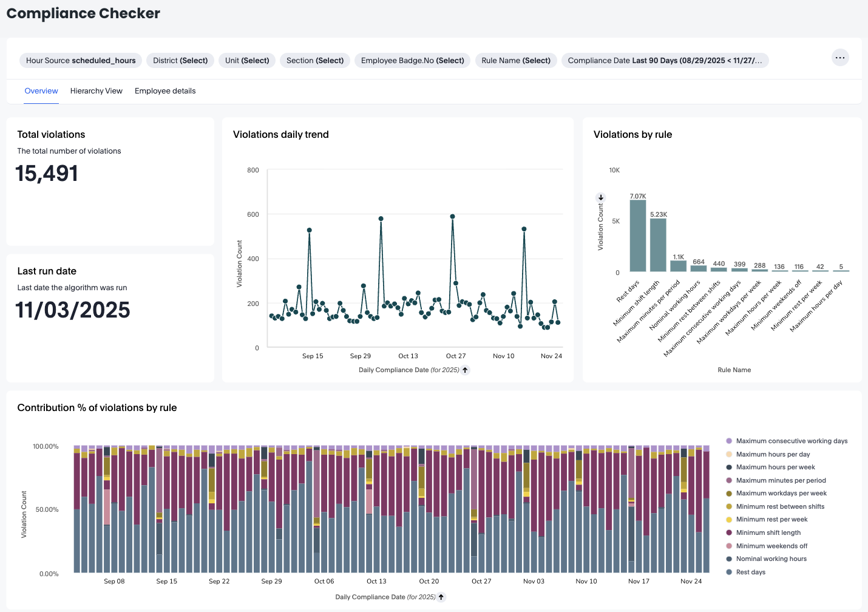Open the Hour Source scheduled_hours filter

pyautogui.click(x=81, y=61)
